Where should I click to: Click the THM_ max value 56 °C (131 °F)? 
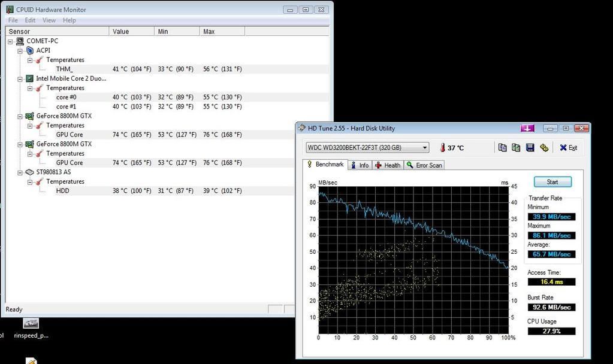pos(222,69)
